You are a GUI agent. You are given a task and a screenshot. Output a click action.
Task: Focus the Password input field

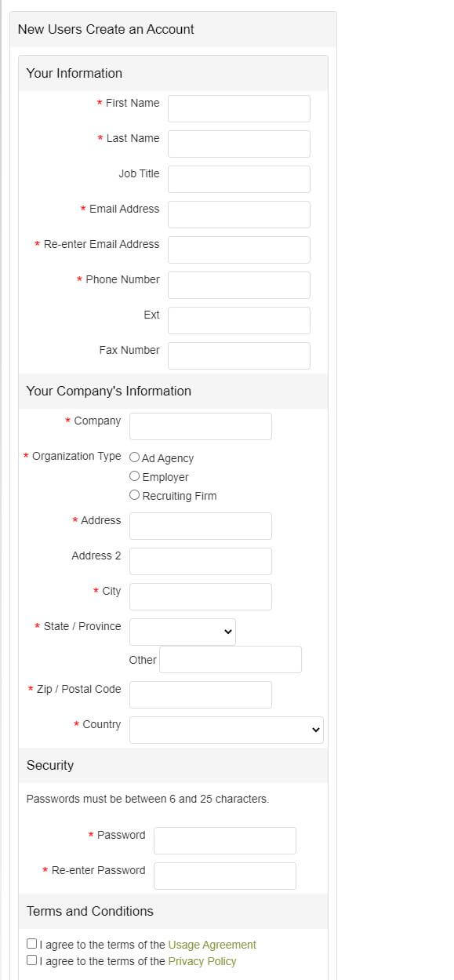225,840
